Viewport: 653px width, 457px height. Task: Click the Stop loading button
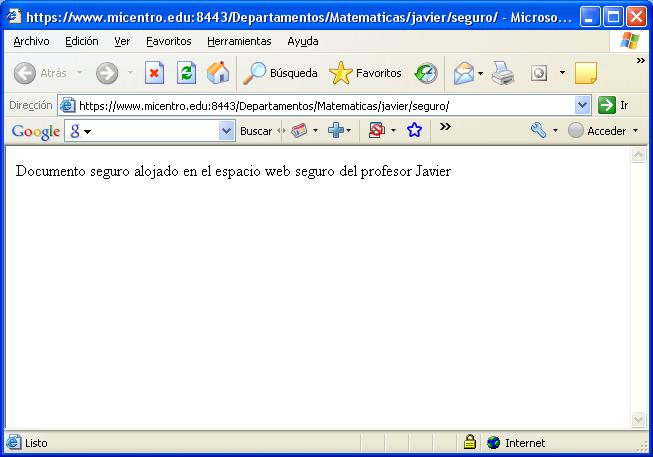tap(154, 73)
